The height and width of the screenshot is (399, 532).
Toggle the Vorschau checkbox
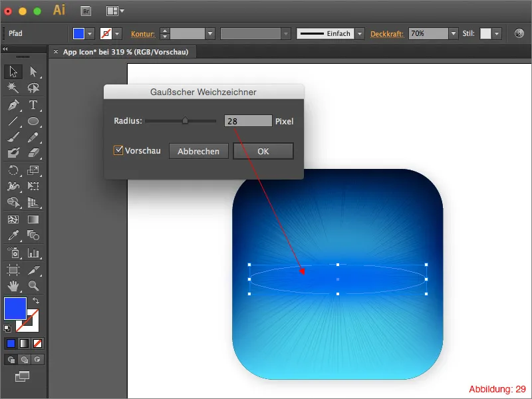pyautogui.click(x=118, y=150)
